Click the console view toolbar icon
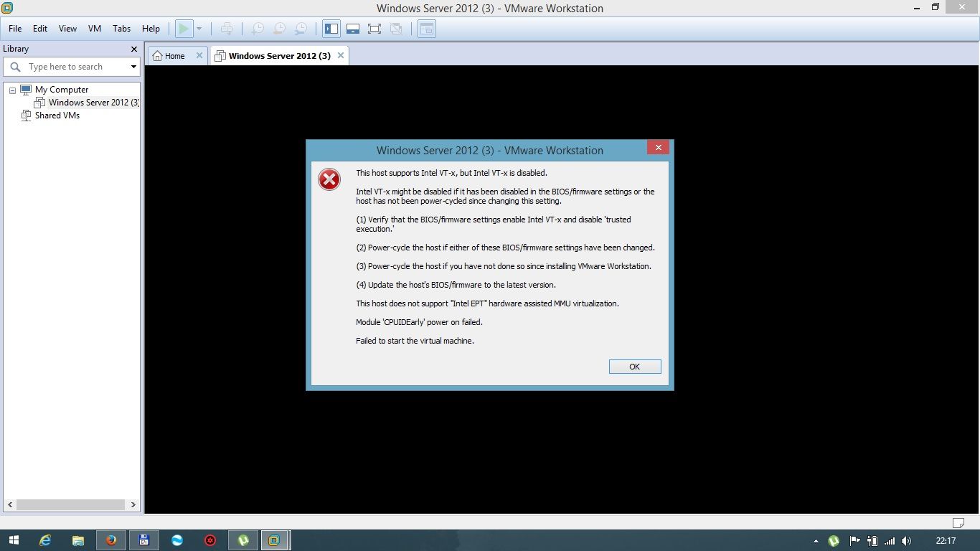The height and width of the screenshot is (551, 980). pos(427,29)
